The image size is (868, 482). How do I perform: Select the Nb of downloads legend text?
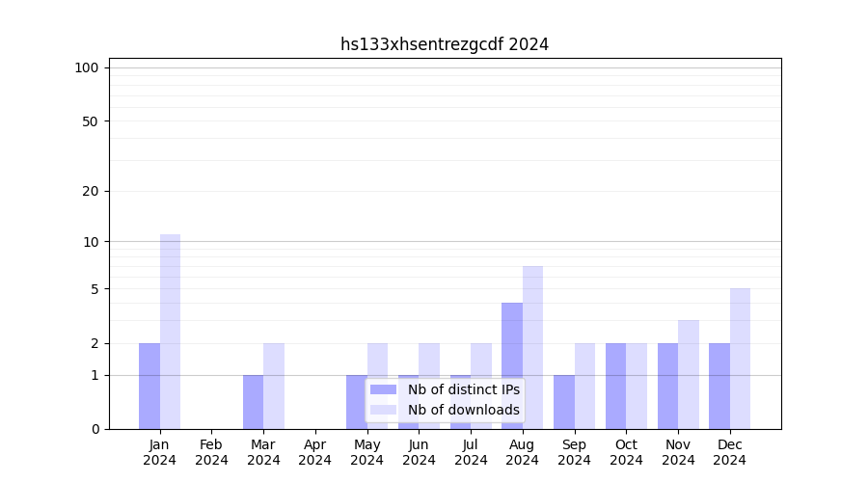(x=463, y=410)
